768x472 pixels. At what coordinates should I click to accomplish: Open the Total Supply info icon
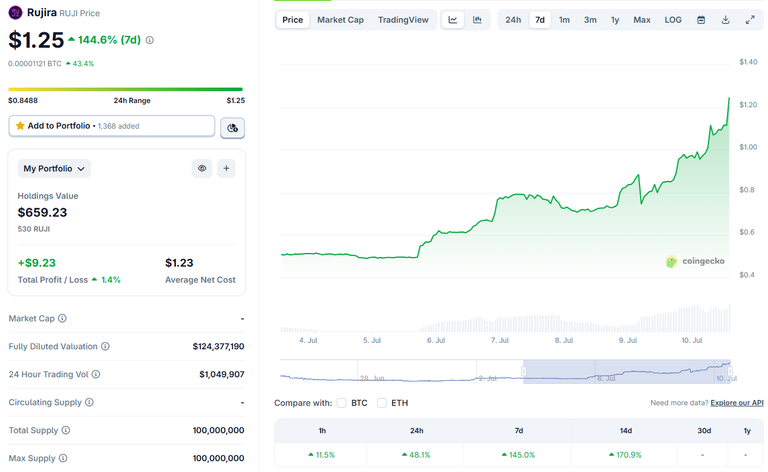tap(66, 430)
